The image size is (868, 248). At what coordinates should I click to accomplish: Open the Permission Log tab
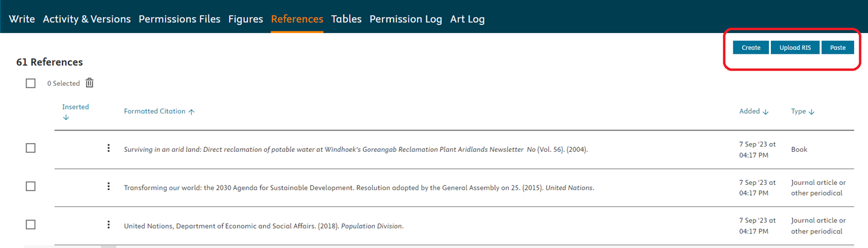(x=405, y=19)
